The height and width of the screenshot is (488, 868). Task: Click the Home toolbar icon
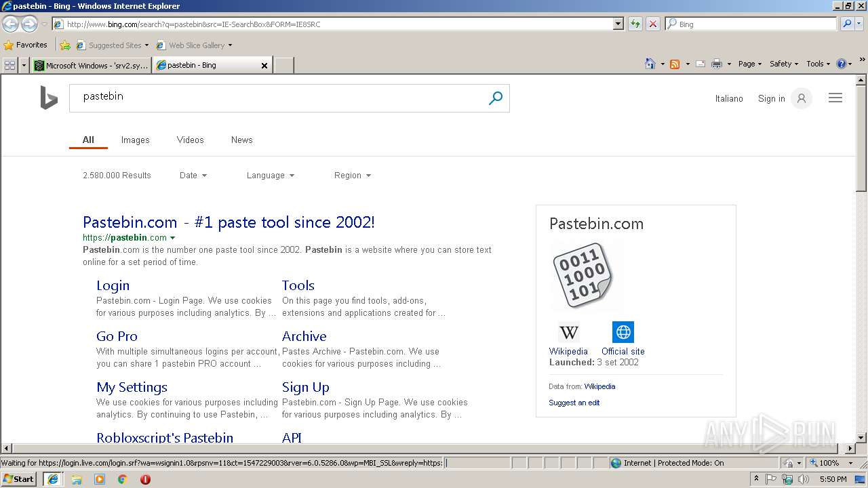pyautogui.click(x=650, y=64)
